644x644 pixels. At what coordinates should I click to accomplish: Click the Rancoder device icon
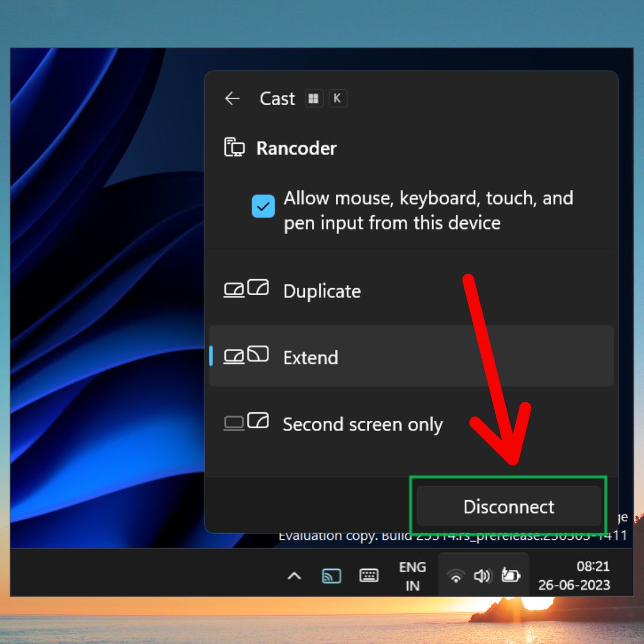click(x=234, y=148)
